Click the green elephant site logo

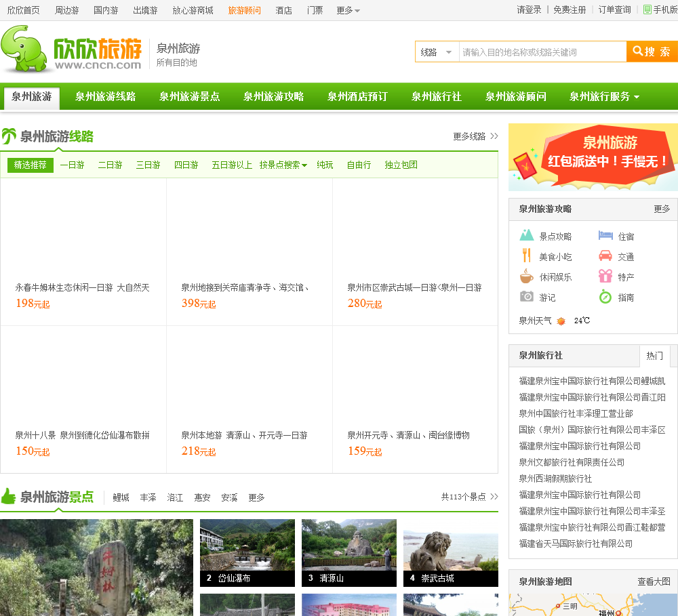point(24,49)
